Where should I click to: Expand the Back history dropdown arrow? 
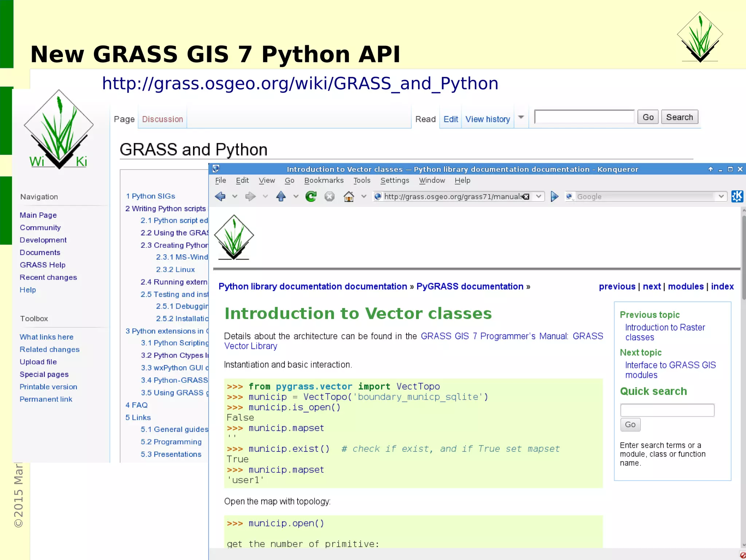235,197
